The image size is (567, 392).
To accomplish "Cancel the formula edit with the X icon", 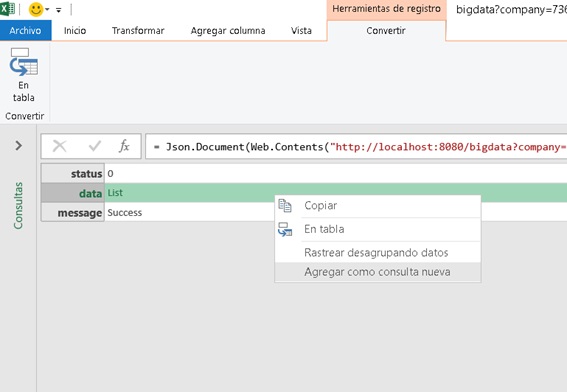I will click(59, 146).
